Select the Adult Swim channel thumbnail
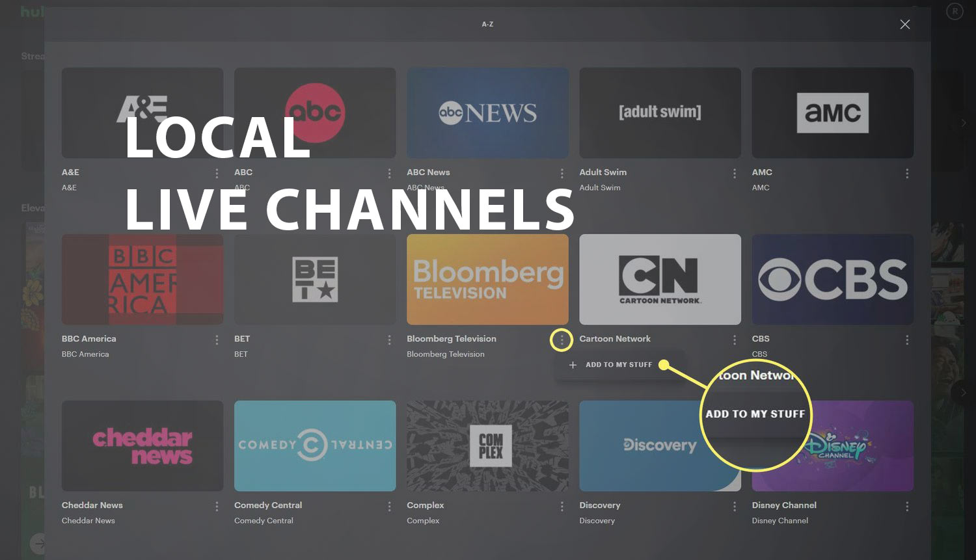 pyautogui.click(x=660, y=113)
